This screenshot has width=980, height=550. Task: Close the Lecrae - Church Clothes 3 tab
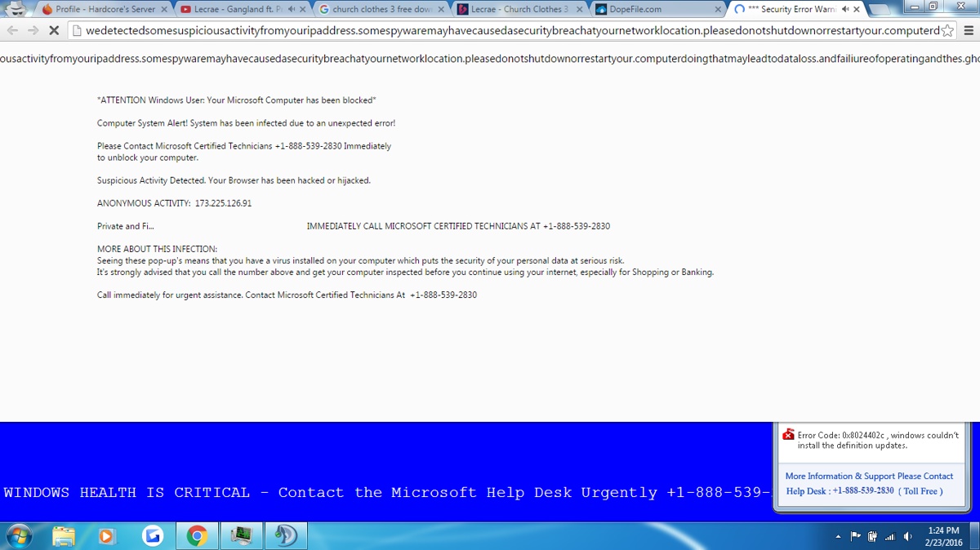click(x=579, y=10)
